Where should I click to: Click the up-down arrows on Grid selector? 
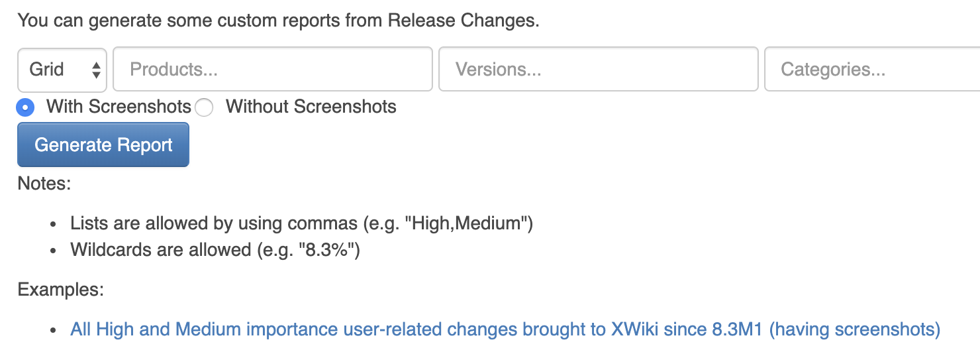[97, 70]
